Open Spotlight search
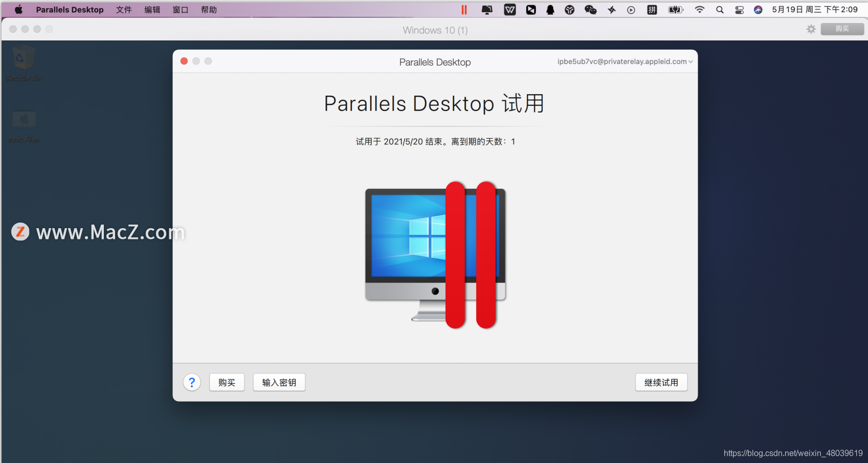 720,10
